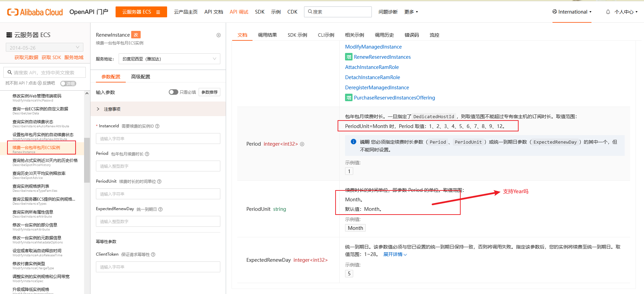Open the DetachInstanceRamRole link
This screenshot has height=294, width=644.
(x=373, y=77)
